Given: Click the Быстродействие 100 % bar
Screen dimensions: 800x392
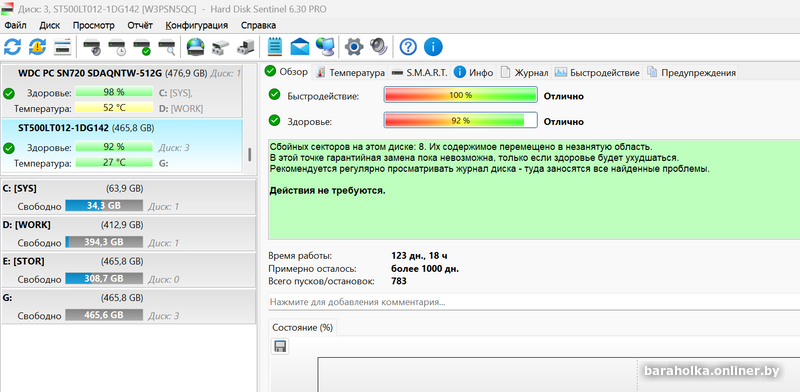Looking at the screenshot, I should [460, 95].
